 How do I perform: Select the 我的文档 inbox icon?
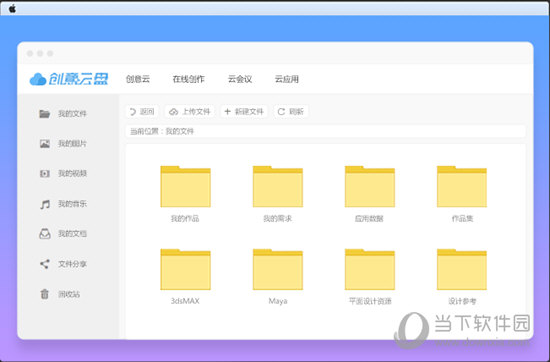click(45, 234)
